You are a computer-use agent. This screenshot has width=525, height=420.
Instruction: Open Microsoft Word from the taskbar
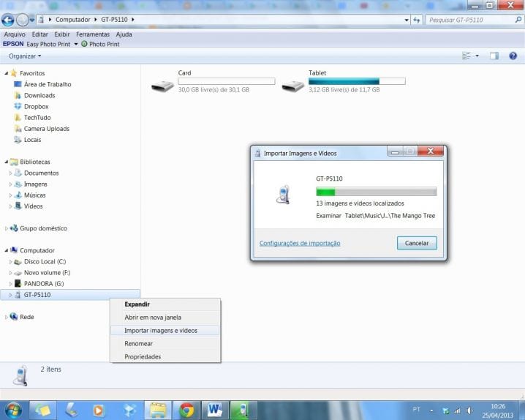(214, 410)
